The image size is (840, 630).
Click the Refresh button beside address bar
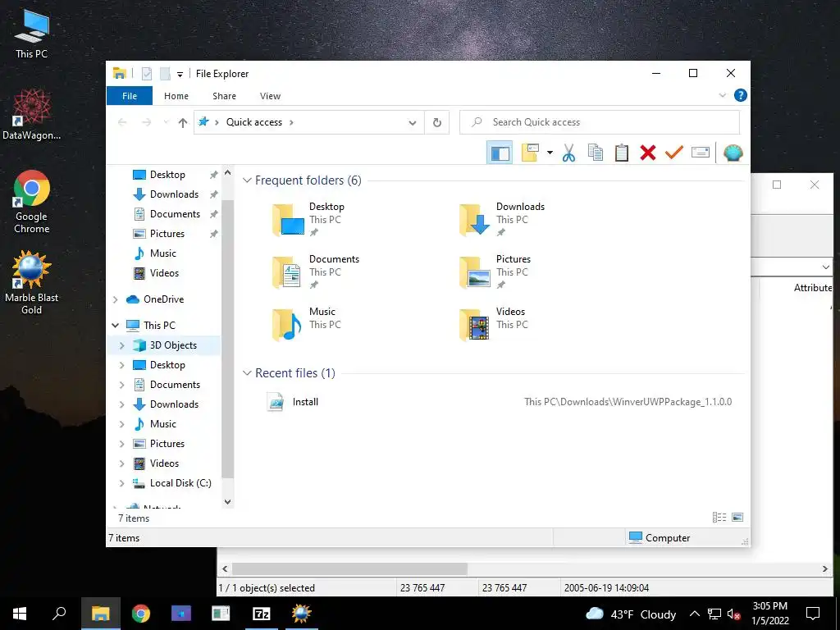click(x=437, y=123)
